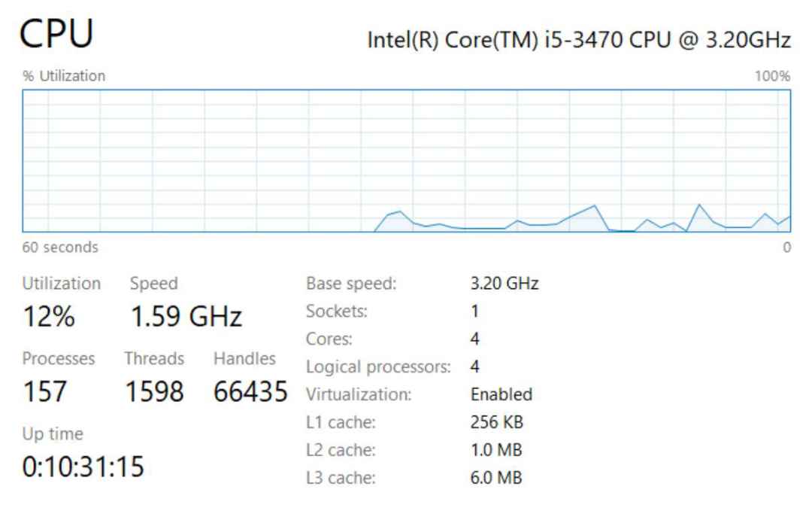Click the Handles count 66435

click(249, 392)
